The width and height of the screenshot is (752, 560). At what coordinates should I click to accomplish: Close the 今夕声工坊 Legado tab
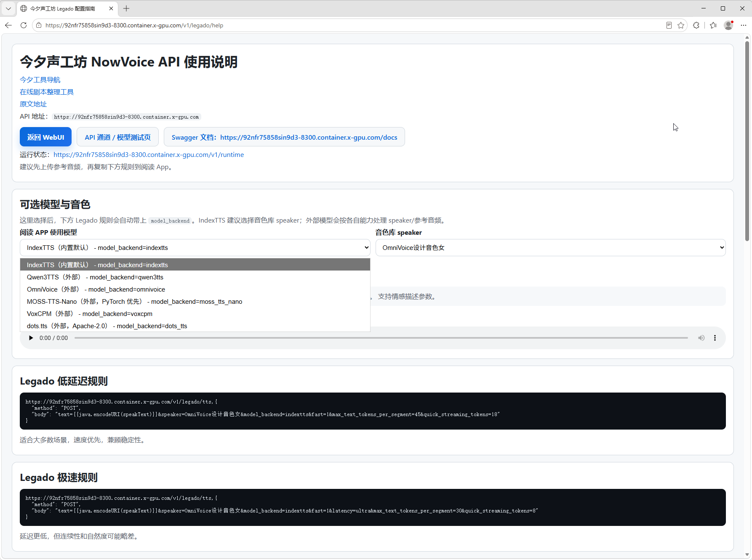[x=111, y=8]
